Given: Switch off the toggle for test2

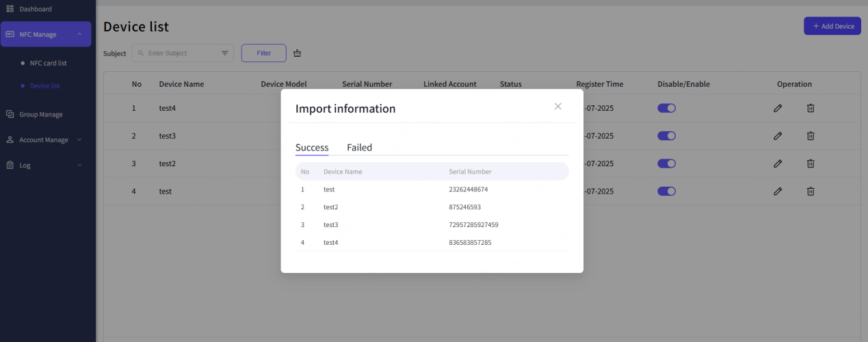Looking at the screenshot, I should [666, 163].
